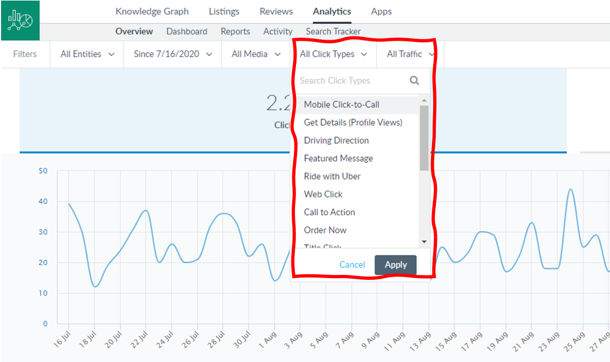610x362 pixels.
Task: Click the 16 Jul axis label
Action: coord(62,339)
